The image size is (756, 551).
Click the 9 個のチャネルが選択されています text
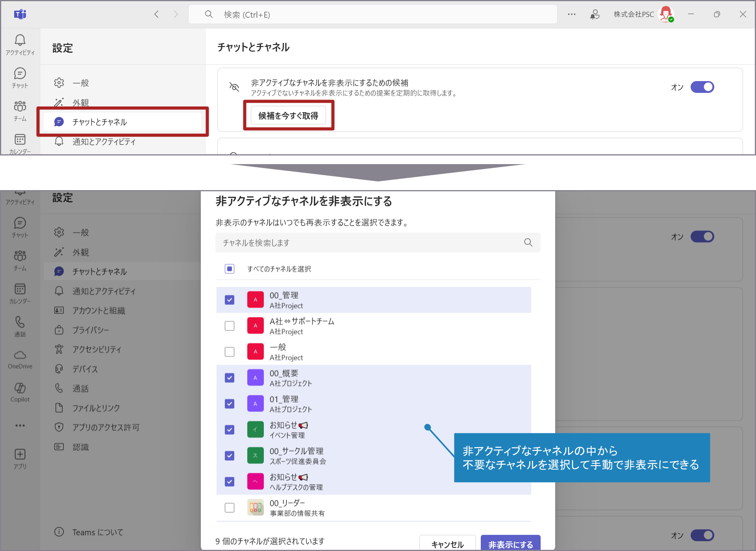click(x=270, y=541)
